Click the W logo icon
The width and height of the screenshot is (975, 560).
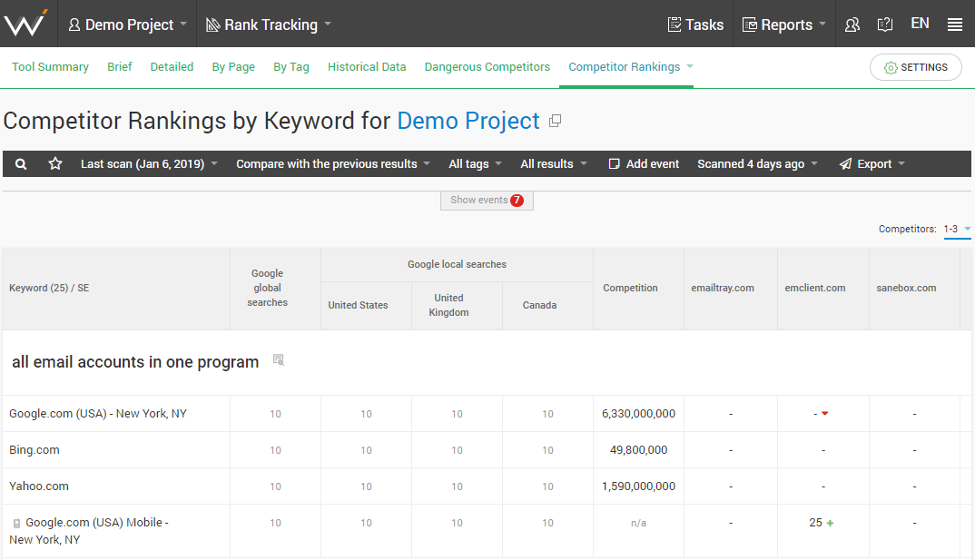pyautogui.click(x=25, y=24)
